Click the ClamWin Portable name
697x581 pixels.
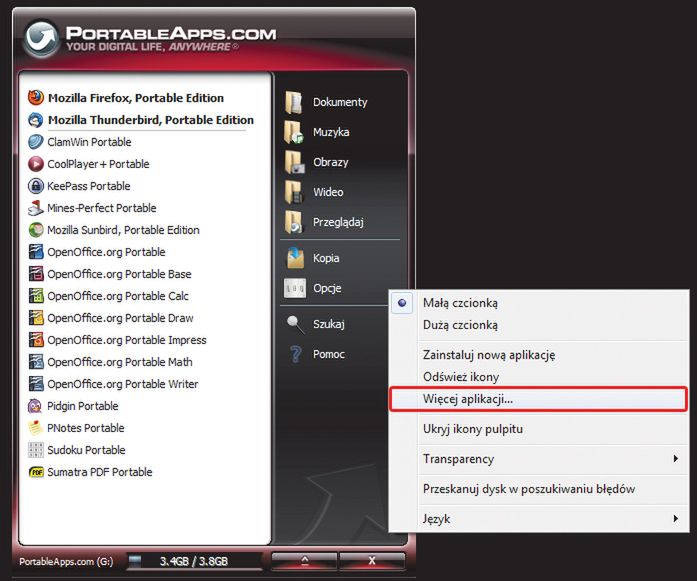click(89, 142)
